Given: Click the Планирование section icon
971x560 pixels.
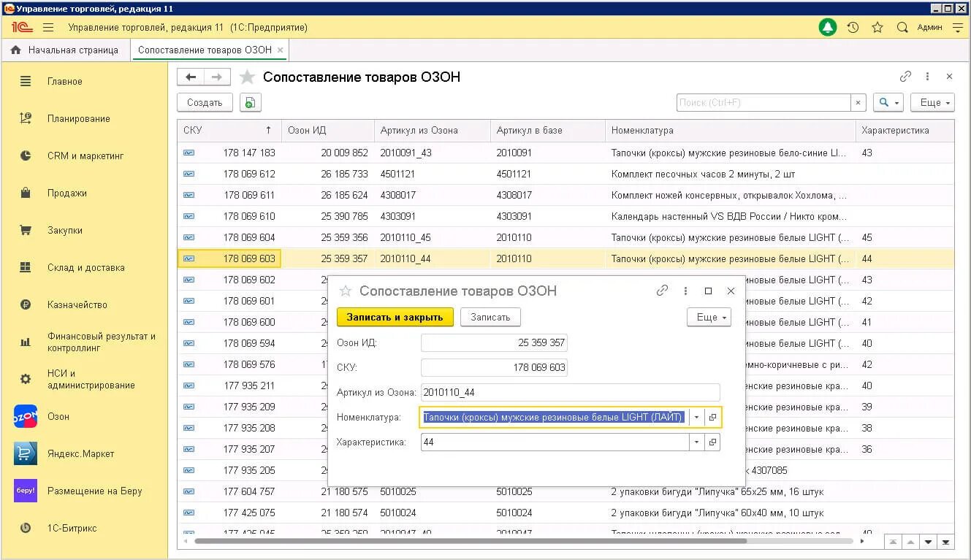Looking at the screenshot, I should pos(26,118).
